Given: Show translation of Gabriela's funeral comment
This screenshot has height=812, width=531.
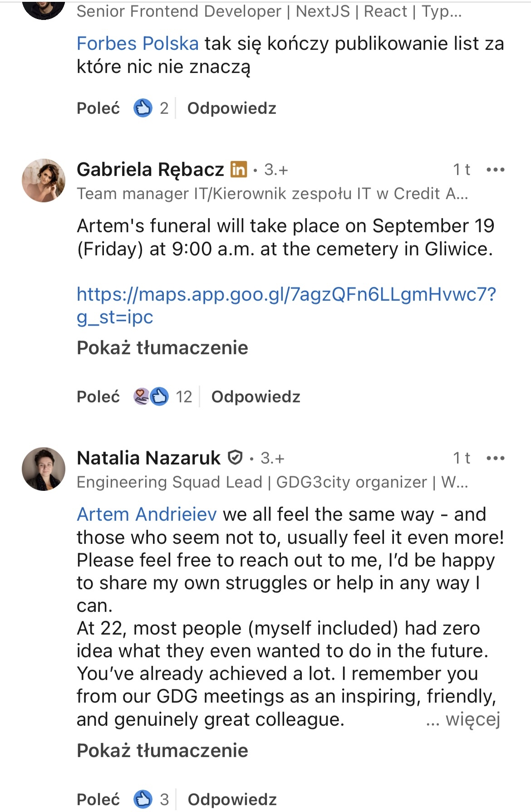Looking at the screenshot, I should click(162, 348).
